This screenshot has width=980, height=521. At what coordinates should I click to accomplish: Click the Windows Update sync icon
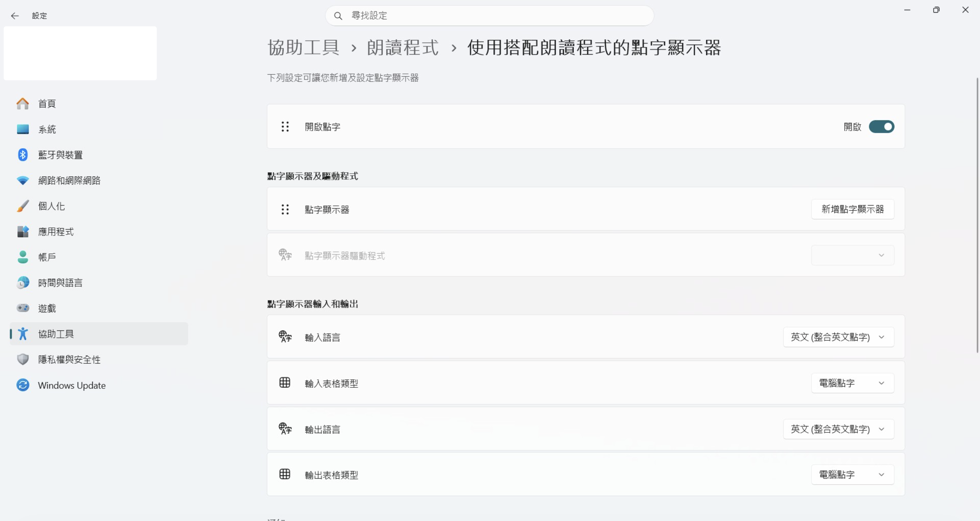pyautogui.click(x=23, y=385)
